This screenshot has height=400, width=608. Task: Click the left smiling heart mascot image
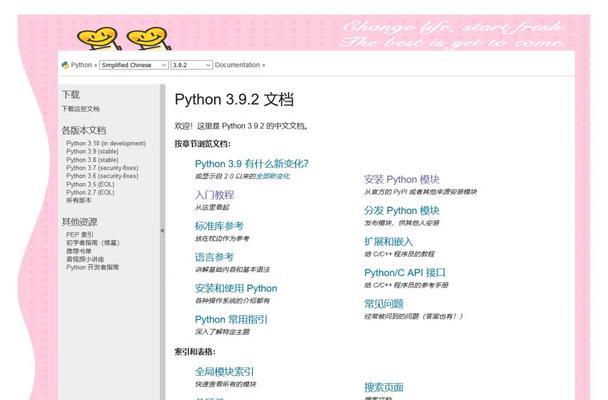click(98, 38)
